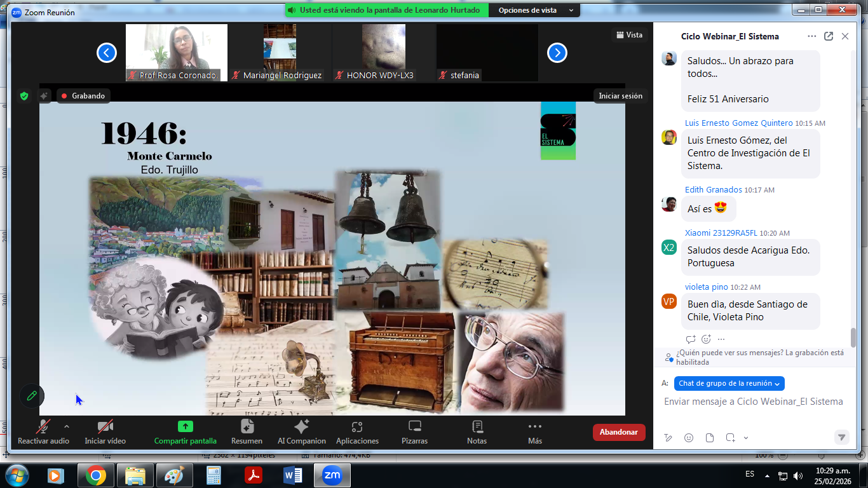Open Notas in the Zoom toolbar
Screen dimensions: 868x488
click(x=476, y=432)
